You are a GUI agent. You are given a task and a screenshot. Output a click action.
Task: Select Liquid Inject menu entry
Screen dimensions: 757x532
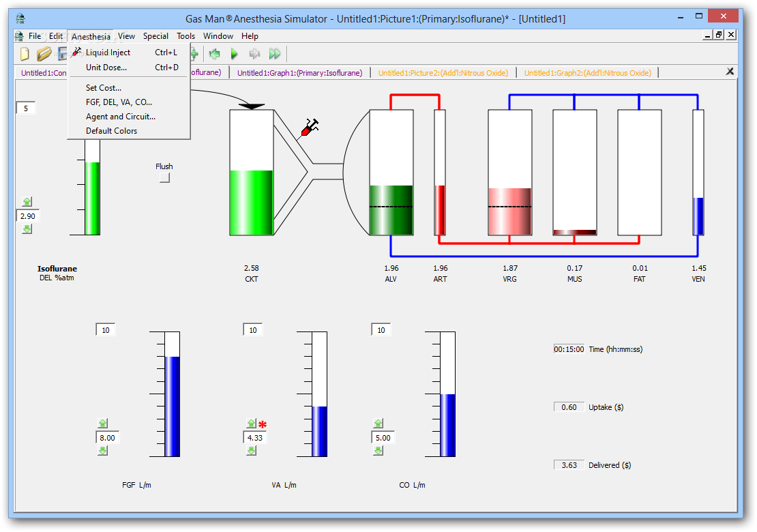(129, 52)
